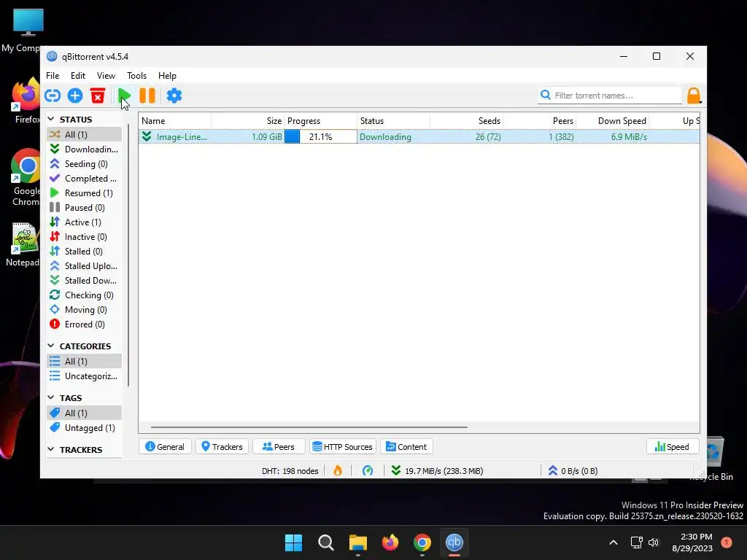
Task: Select the Stalled Downloading filter
Action: [85, 281]
